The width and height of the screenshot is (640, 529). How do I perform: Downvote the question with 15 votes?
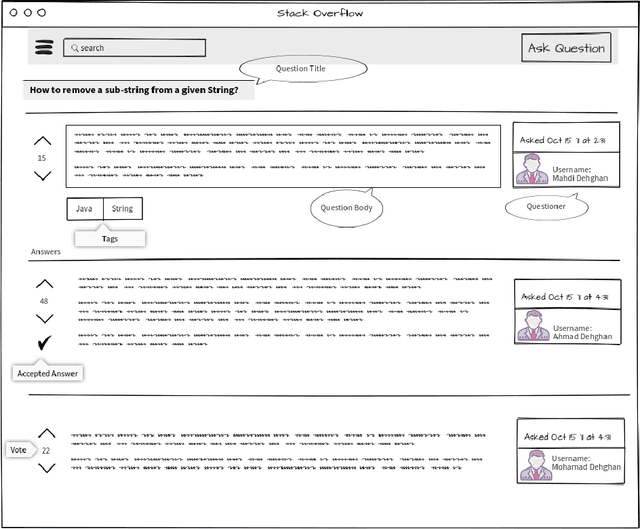coord(42,176)
